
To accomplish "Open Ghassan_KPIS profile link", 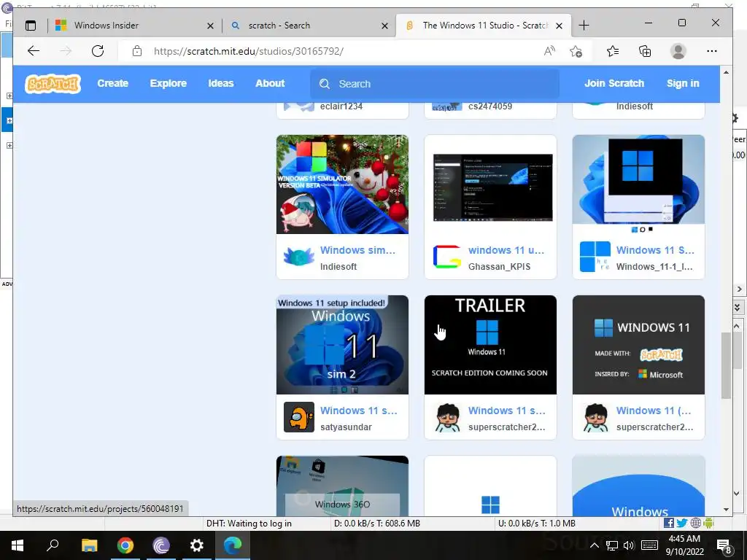I will pos(499,267).
